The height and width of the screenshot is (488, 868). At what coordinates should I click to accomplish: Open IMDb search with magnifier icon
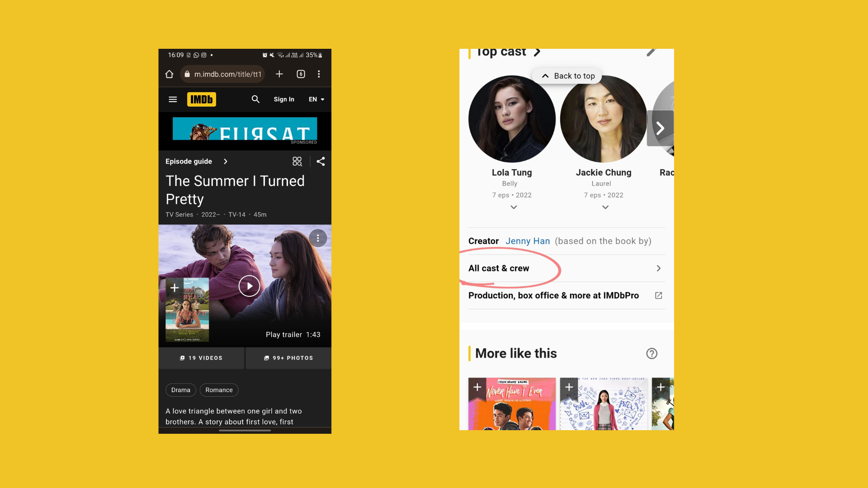coord(255,99)
